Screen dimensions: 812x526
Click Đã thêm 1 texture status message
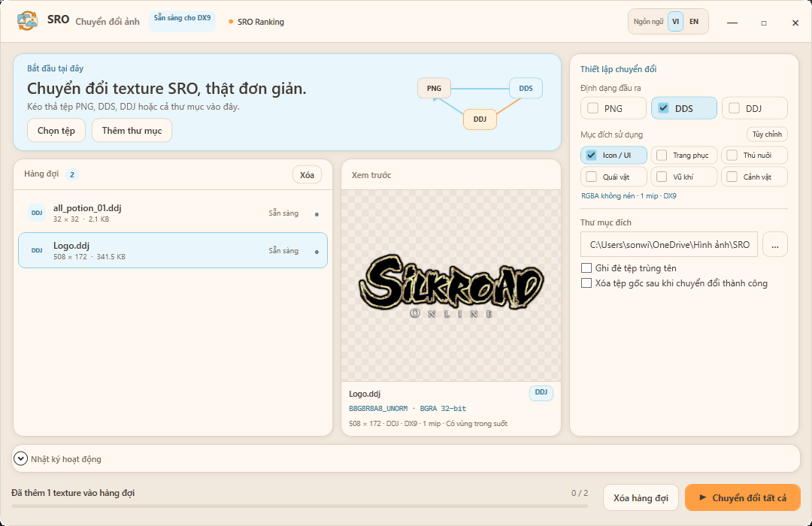tap(73, 493)
